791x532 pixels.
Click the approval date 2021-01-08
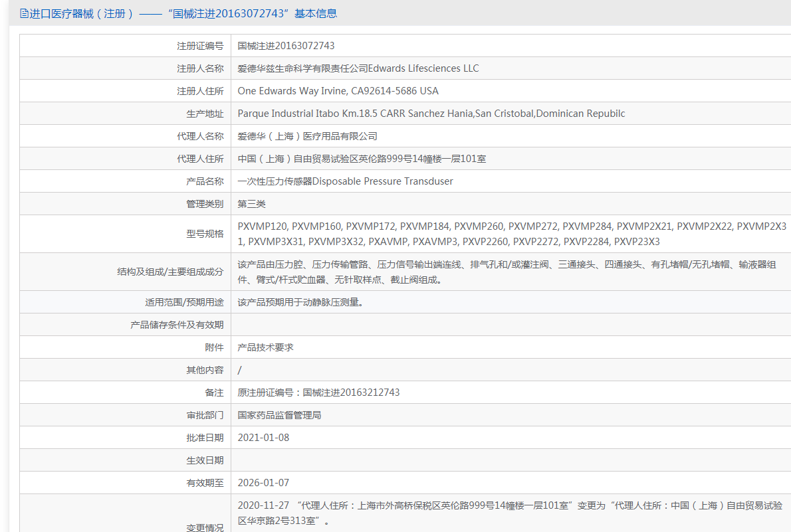point(263,438)
